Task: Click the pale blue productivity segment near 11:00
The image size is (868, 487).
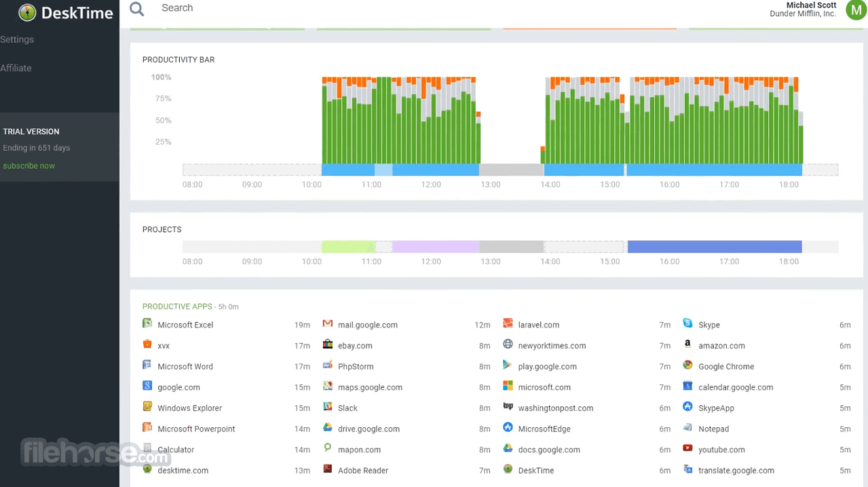Action: tap(383, 170)
